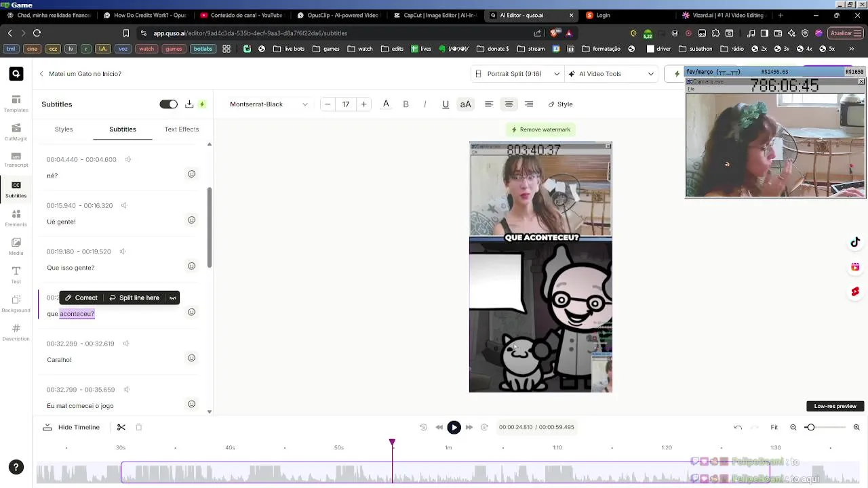Switch to the CapCut browser tab
The image size is (868, 488).
(434, 15)
